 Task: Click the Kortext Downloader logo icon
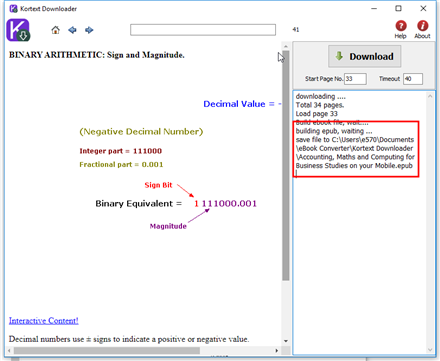pos(18,30)
